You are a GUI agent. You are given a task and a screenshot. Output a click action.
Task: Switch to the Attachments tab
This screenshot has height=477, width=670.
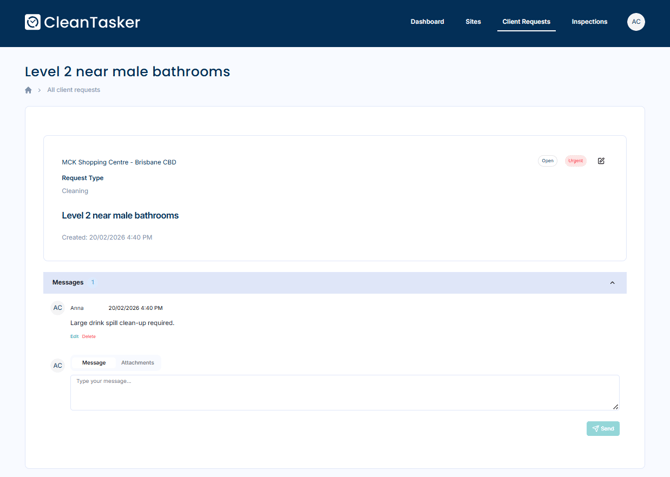click(x=137, y=363)
